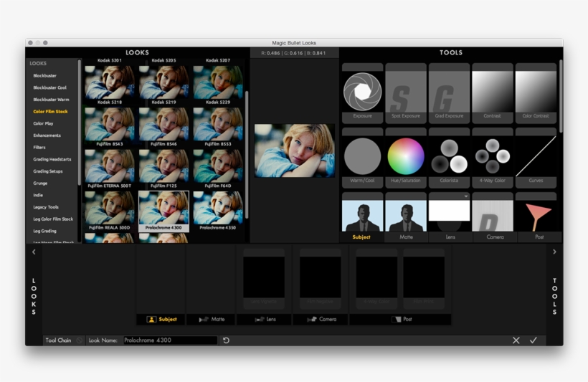Switch to Lens tab in Tools panel
Image resolution: width=588 pixels, height=382 pixels.
coord(450,237)
